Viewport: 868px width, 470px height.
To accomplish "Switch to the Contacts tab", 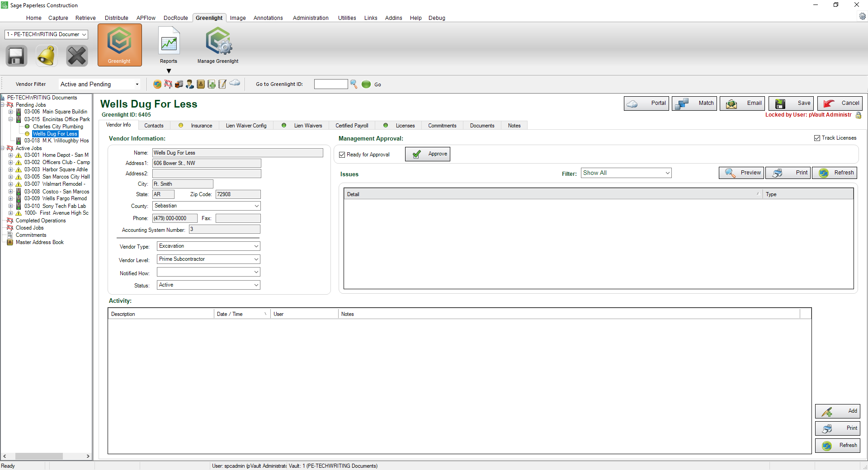I will tap(154, 126).
